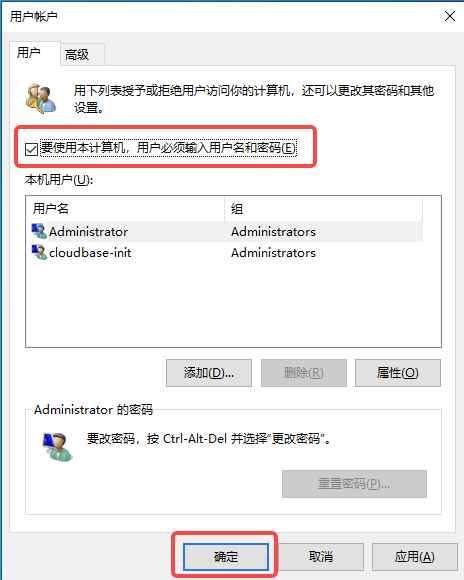The width and height of the screenshot is (464, 580).
Task: Apply changes with 应用(A) button
Action: pyautogui.click(x=414, y=557)
